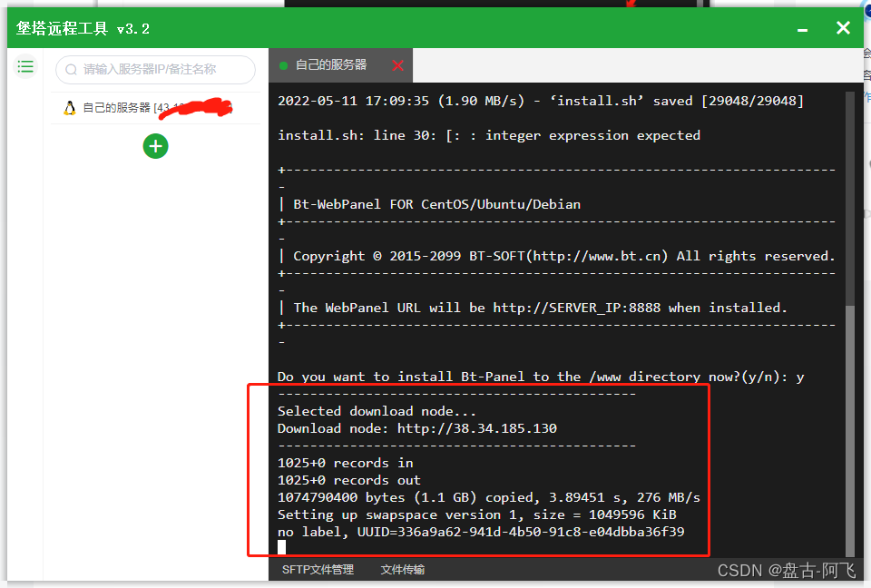Click the 1025+0 records out line
This screenshot has width=871, height=588.
coord(348,480)
